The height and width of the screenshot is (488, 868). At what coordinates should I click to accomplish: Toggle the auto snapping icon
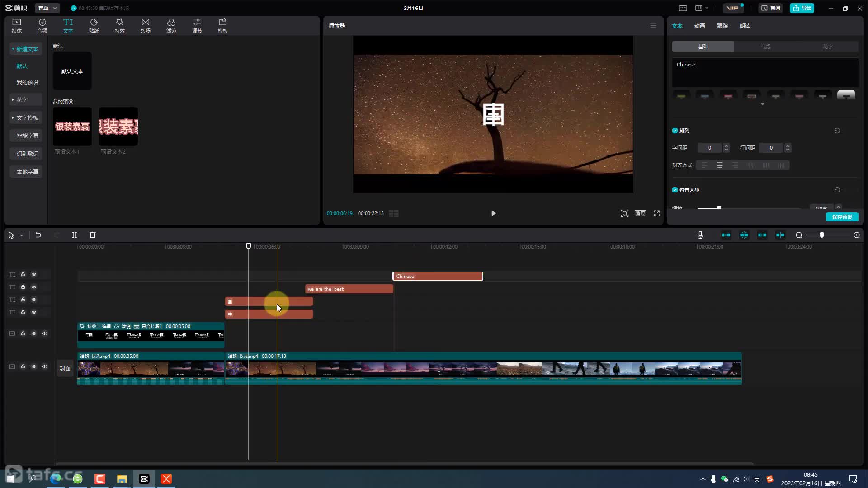(x=744, y=235)
